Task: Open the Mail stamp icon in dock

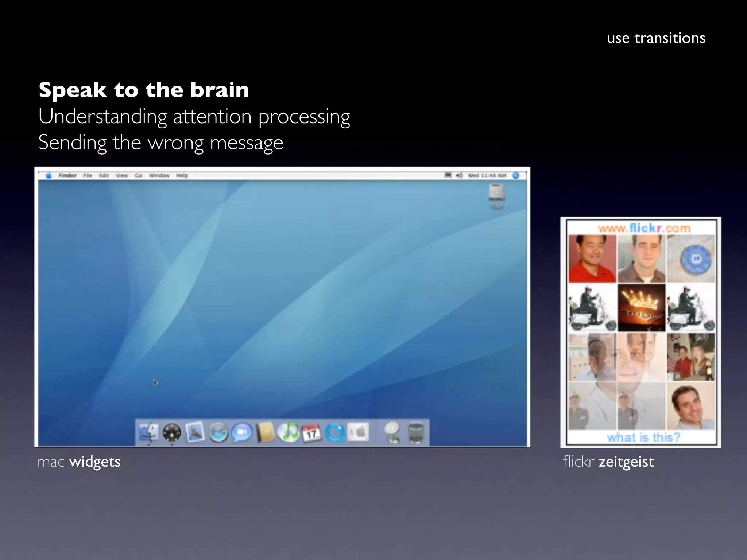Action: point(195,433)
